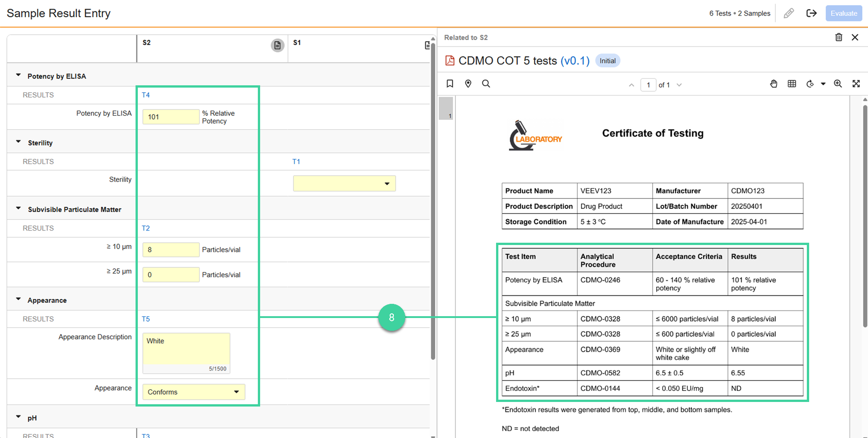
Task: Click the pencil edit icon in header
Action: tap(789, 13)
